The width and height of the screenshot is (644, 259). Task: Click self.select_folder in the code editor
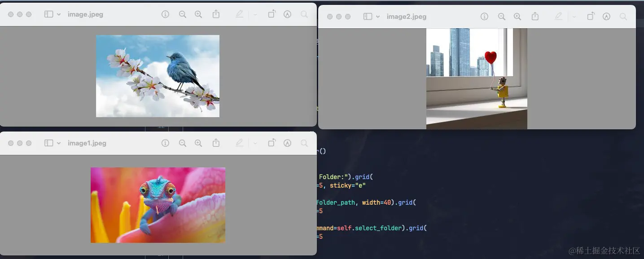[369, 228]
